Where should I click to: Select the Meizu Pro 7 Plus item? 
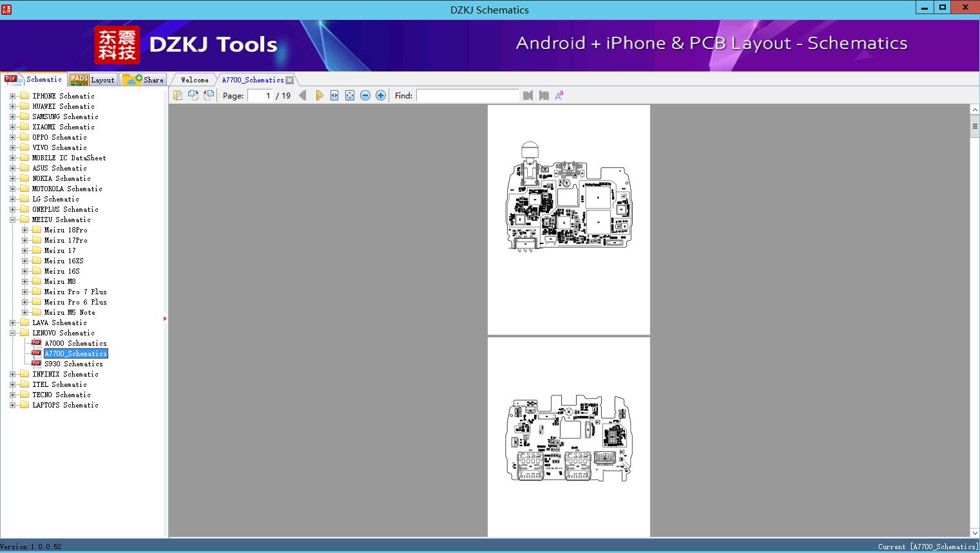(x=75, y=292)
